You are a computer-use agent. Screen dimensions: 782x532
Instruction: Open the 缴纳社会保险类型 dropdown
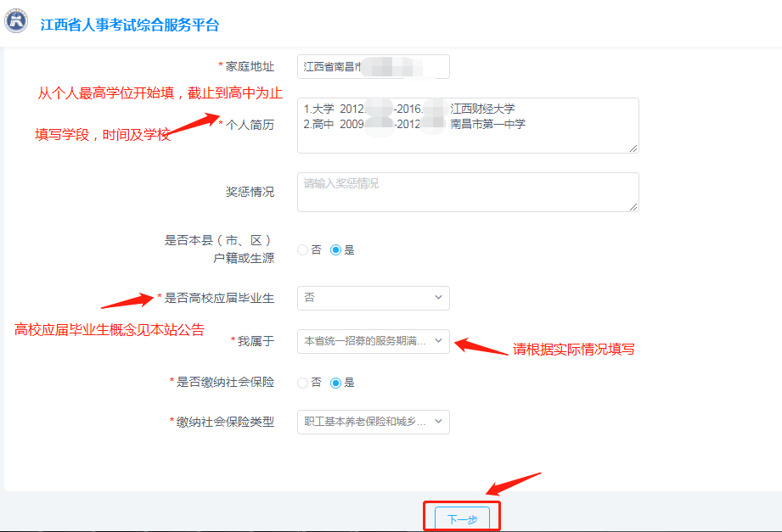(x=373, y=422)
